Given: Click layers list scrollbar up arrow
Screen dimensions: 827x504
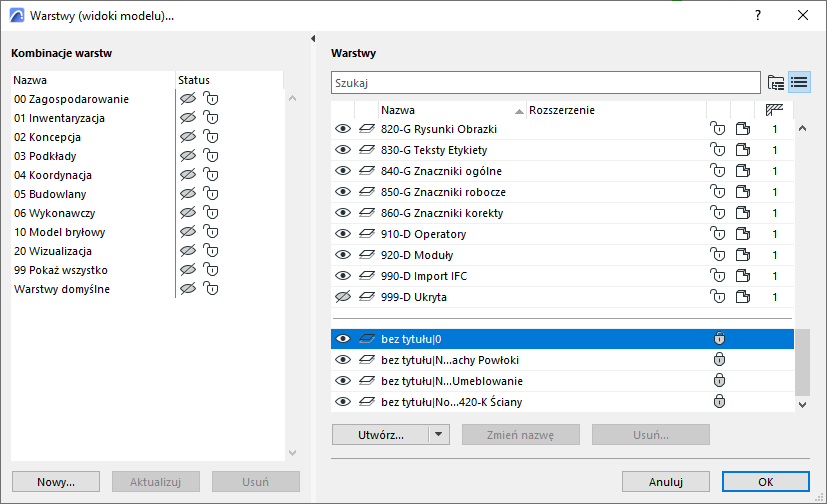Looking at the screenshot, I should tap(802, 128).
